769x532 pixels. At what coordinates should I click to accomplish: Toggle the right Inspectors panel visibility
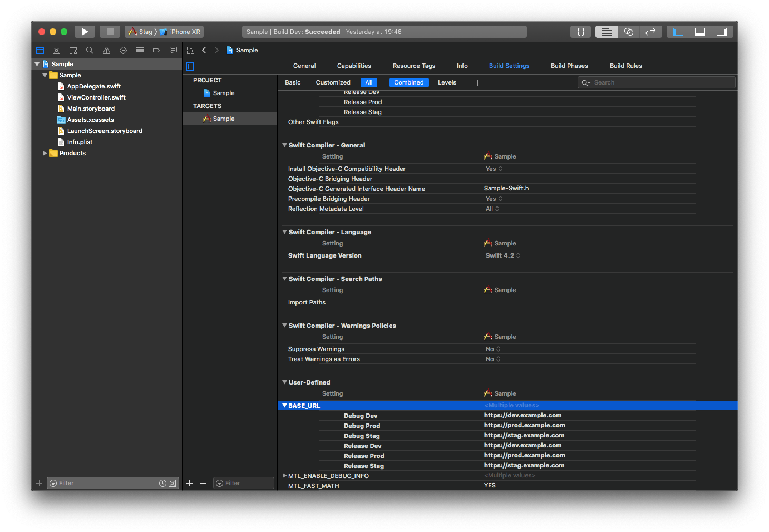pyautogui.click(x=722, y=32)
